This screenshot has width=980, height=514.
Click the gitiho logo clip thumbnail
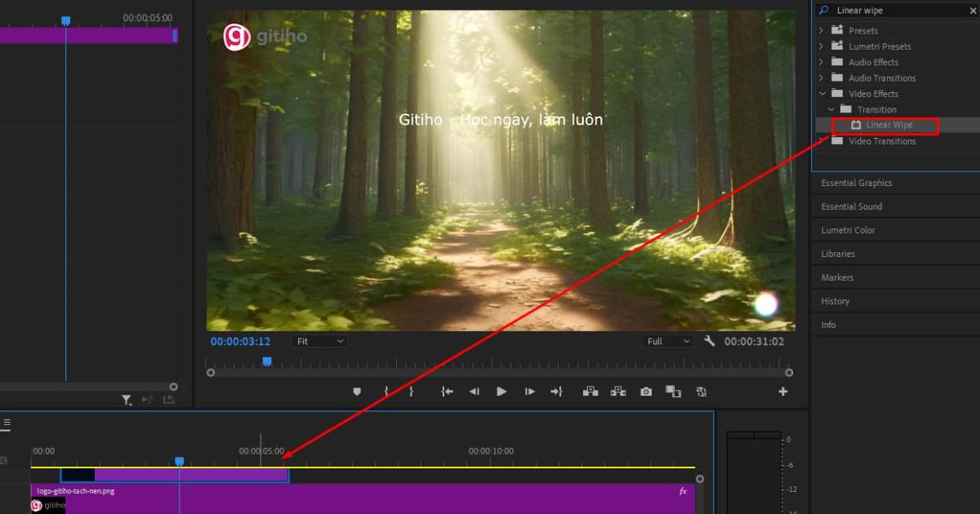tap(48, 506)
